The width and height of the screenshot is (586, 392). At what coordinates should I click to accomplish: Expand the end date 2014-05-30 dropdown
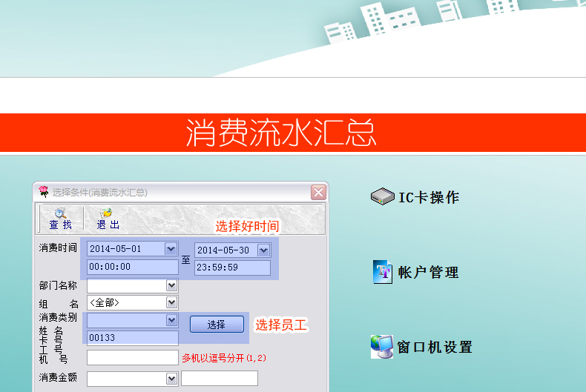tap(263, 250)
